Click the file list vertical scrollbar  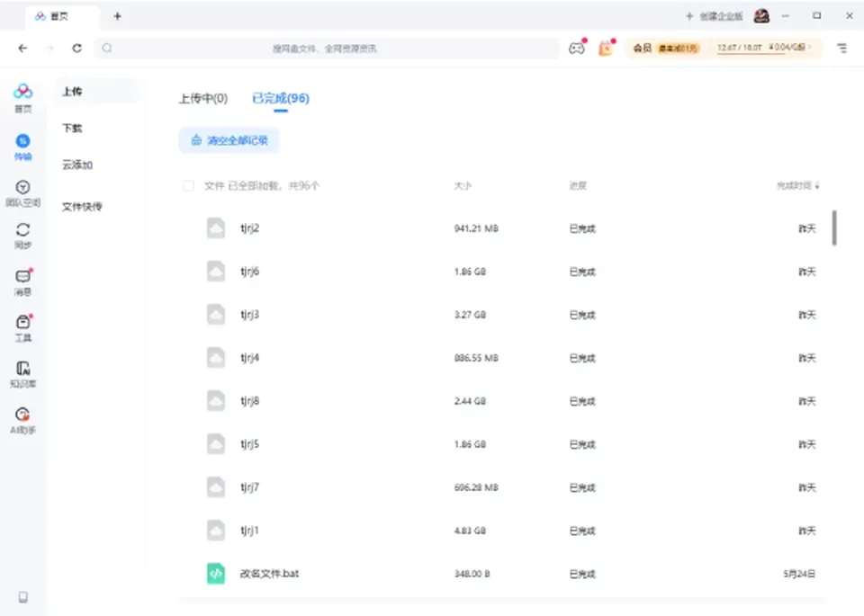pyautogui.click(x=834, y=228)
